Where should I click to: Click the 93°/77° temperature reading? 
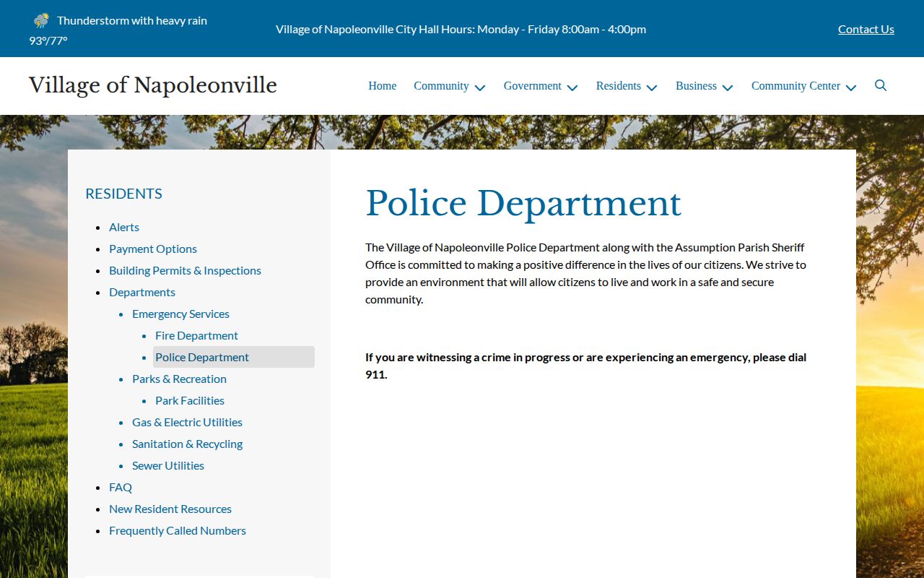48,40
